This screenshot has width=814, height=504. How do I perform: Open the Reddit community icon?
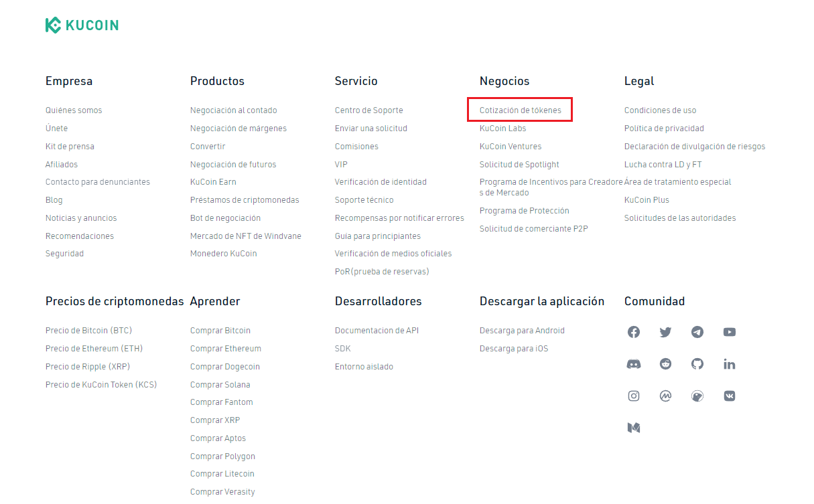point(665,364)
